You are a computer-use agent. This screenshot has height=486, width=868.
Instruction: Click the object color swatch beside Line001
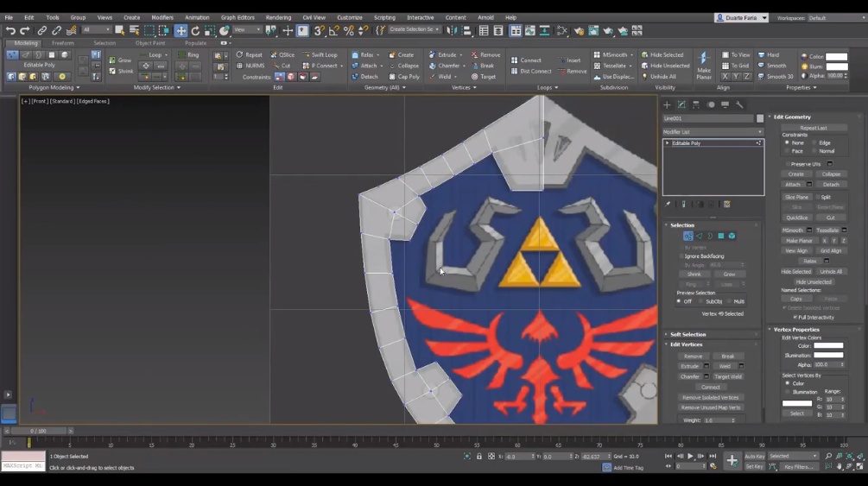click(760, 118)
